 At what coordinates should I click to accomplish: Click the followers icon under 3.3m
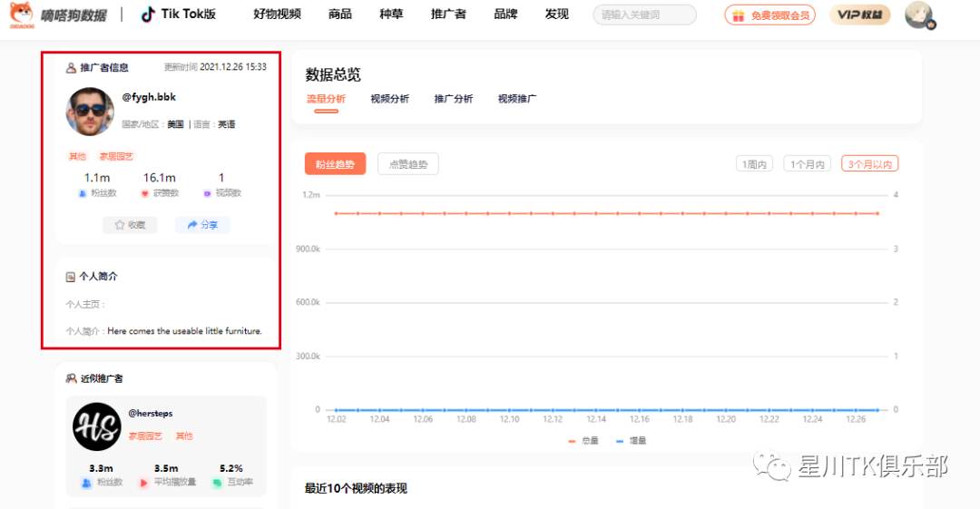pos(86,483)
